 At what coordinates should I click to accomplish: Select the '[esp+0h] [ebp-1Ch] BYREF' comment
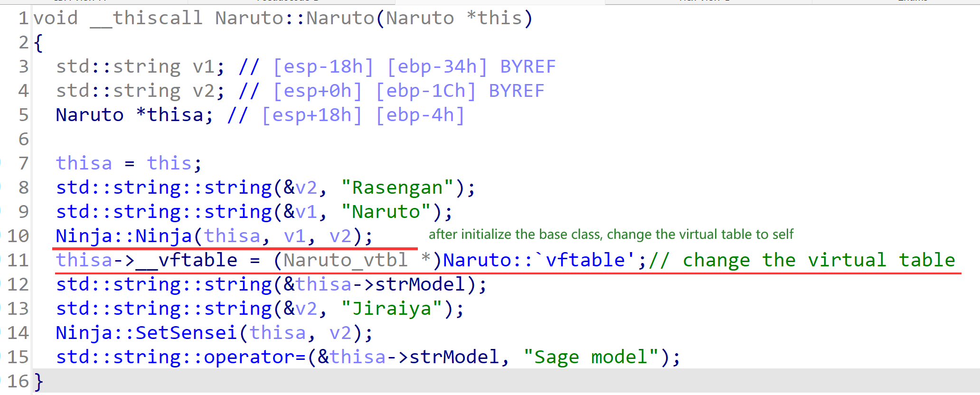coord(408,91)
